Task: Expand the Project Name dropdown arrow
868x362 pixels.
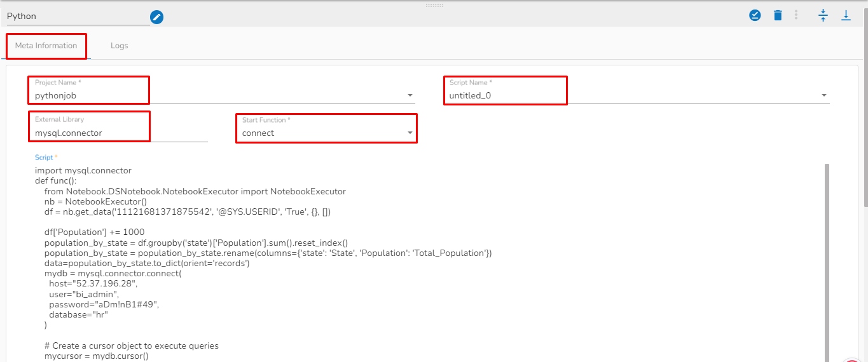Action: 410,96
